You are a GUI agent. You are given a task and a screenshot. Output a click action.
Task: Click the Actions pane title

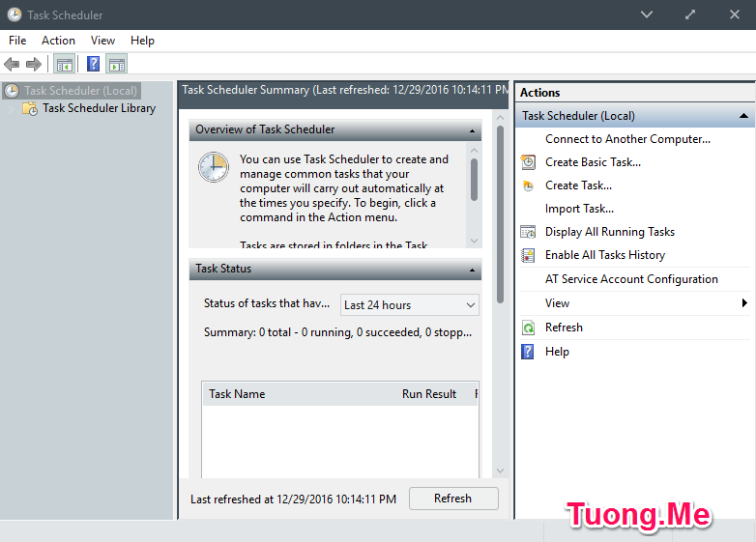pos(540,93)
